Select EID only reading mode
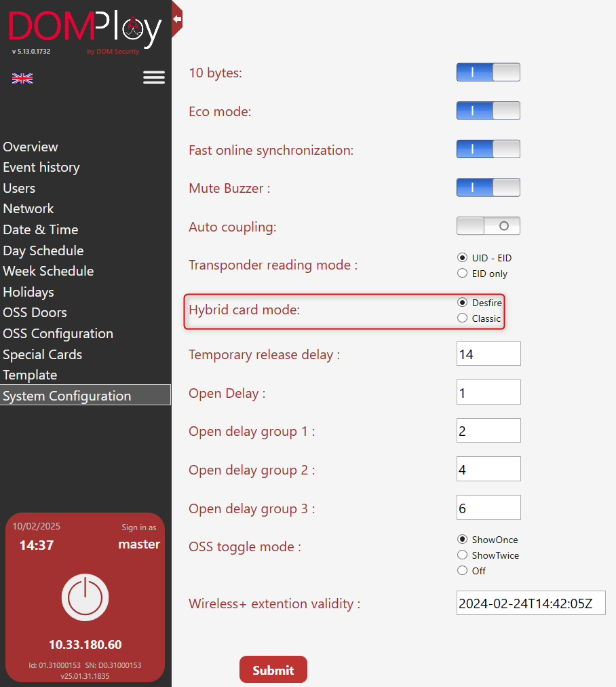 [x=462, y=274]
